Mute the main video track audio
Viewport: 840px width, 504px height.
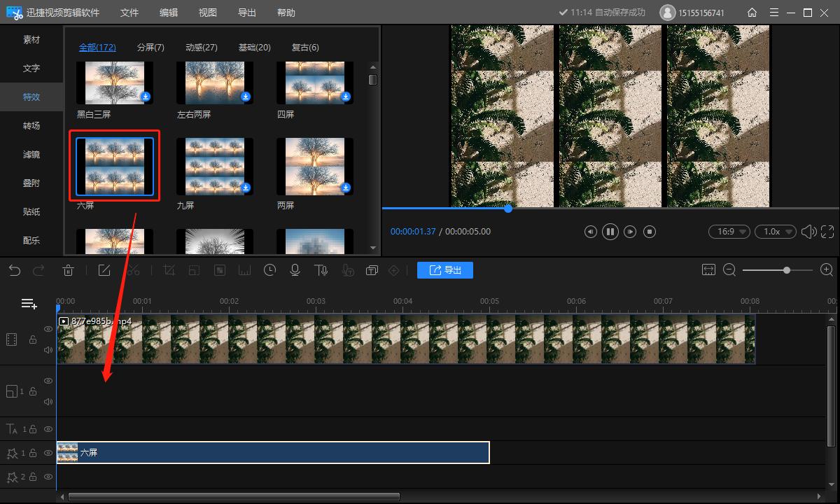point(48,349)
